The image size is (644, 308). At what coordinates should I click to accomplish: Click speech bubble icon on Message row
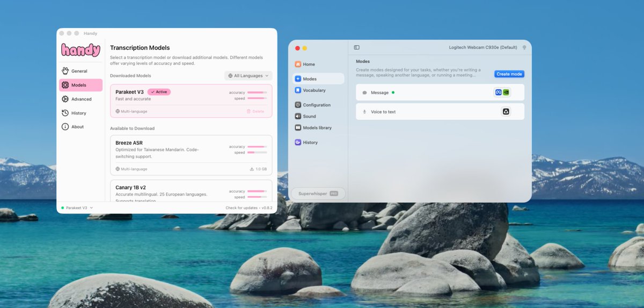click(364, 92)
